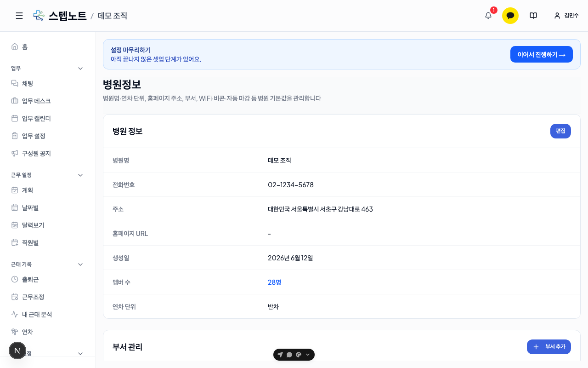
Task: Collapse the floating toolbar with its chevron
Action: point(308,355)
